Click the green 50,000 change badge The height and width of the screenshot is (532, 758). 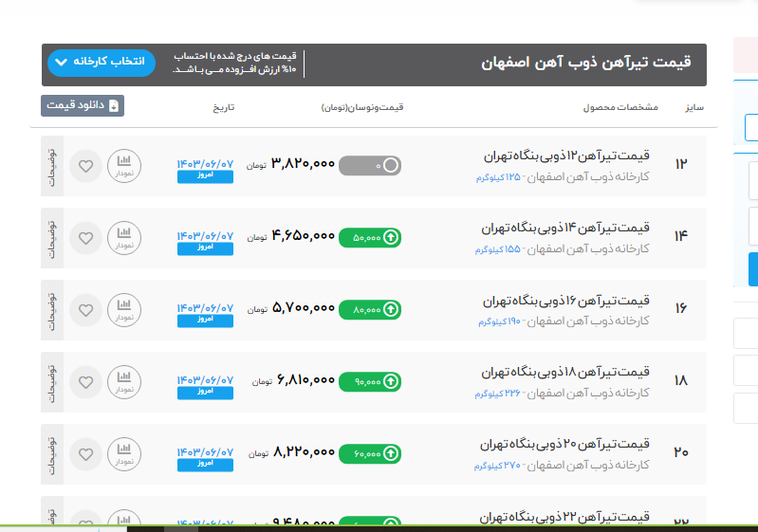click(x=369, y=236)
